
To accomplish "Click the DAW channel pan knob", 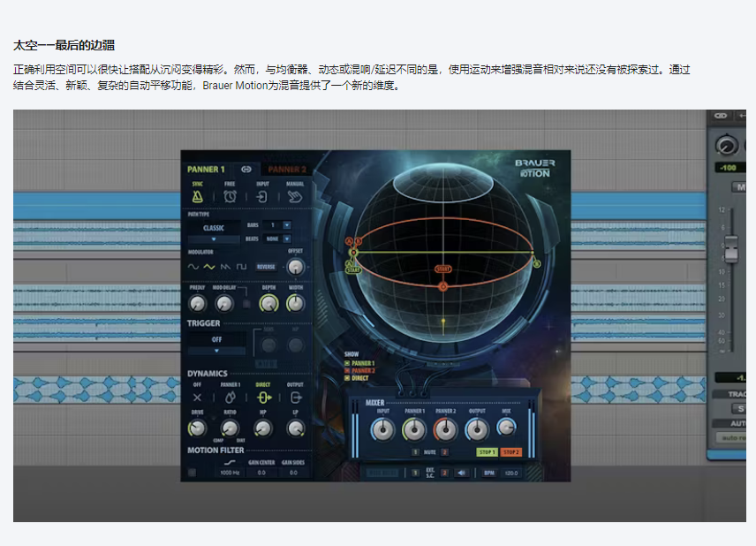I will (727, 145).
